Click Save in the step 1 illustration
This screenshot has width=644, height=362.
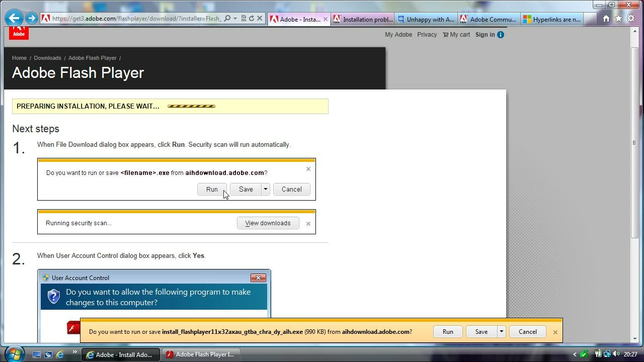point(246,190)
